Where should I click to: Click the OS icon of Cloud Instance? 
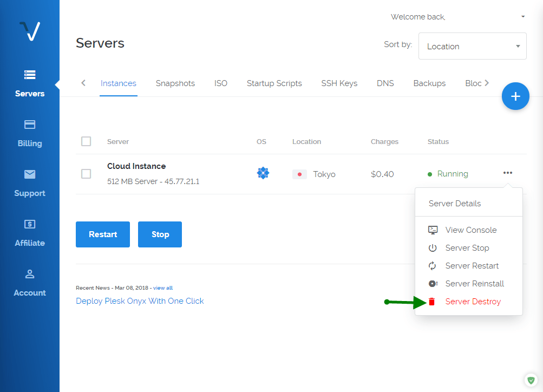[x=263, y=173]
